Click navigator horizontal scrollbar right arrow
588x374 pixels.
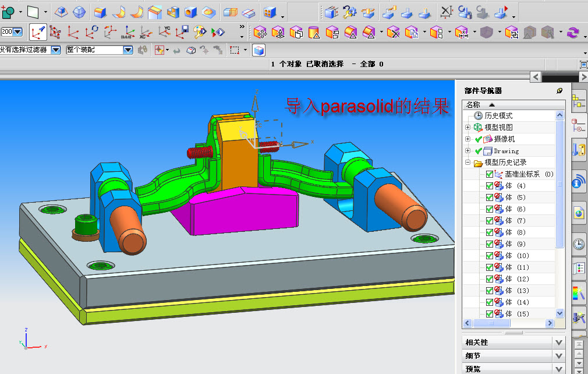pyautogui.click(x=550, y=323)
